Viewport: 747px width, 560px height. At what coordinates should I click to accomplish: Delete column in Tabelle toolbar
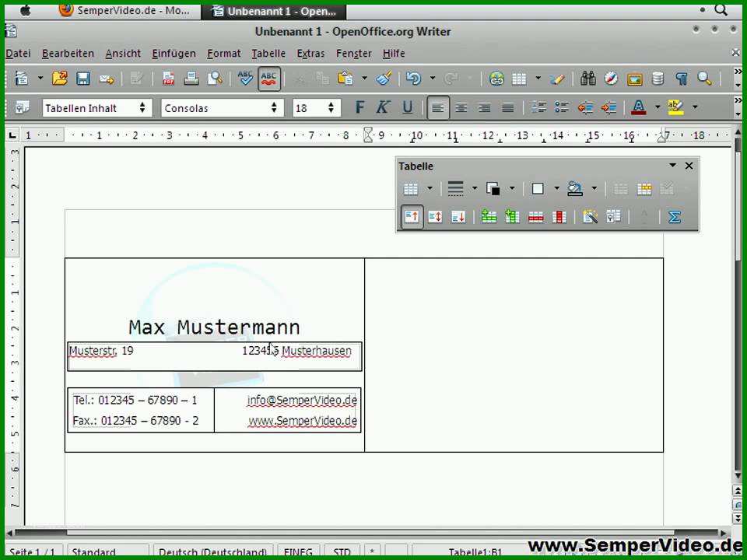[x=559, y=217]
